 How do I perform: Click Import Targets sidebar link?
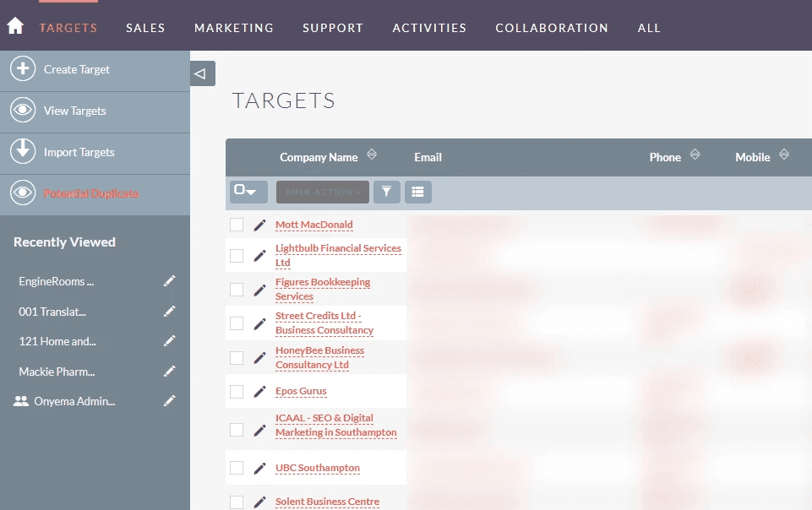pyautogui.click(x=79, y=152)
